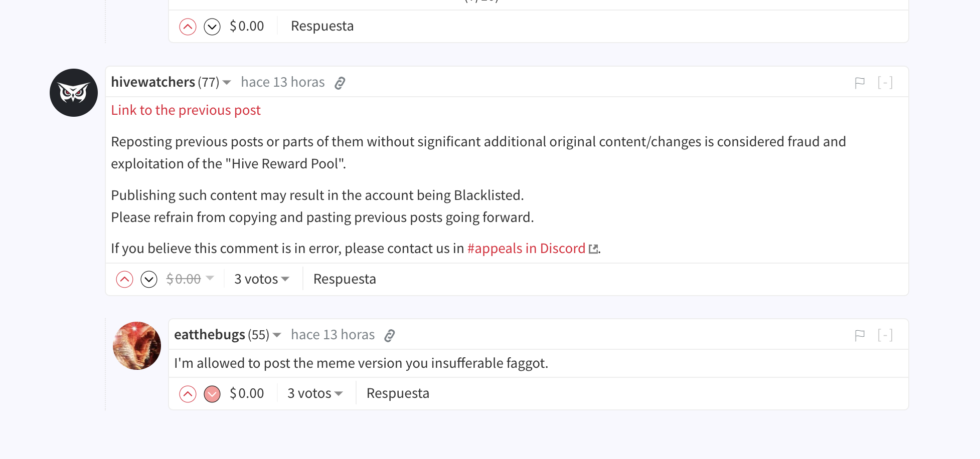
Task: Flag the hivewatchers comment
Action: [x=860, y=83]
